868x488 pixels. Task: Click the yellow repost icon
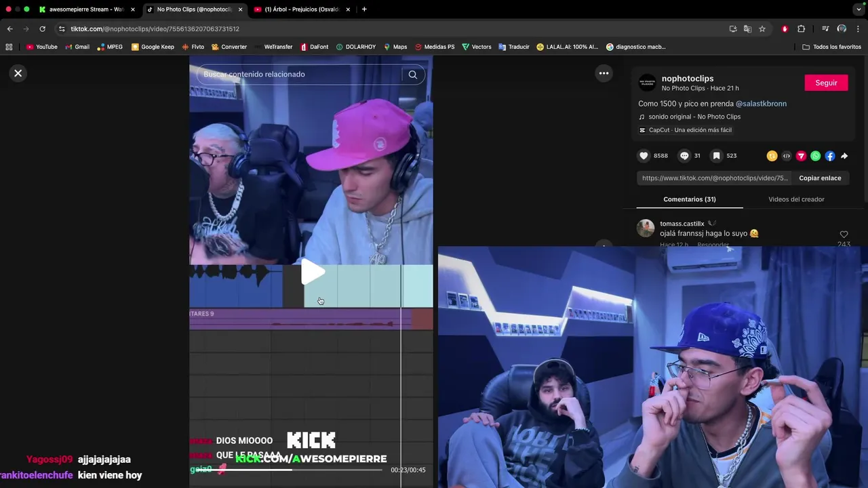click(772, 156)
